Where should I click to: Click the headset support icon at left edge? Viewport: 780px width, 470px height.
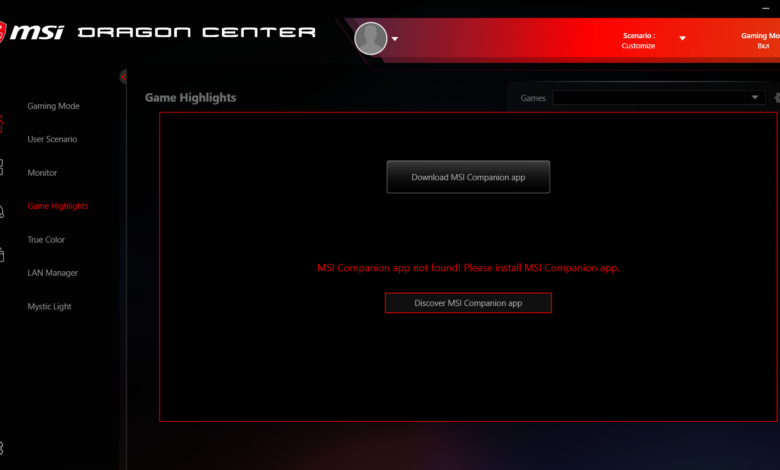(x=1, y=211)
